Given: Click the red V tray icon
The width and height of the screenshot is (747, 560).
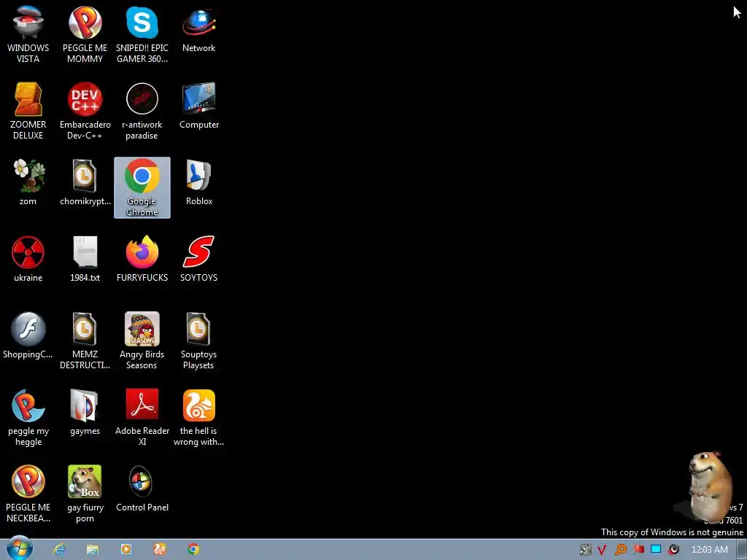Looking at the screenshot, I should pyautogui.click(x=602, y=550).
